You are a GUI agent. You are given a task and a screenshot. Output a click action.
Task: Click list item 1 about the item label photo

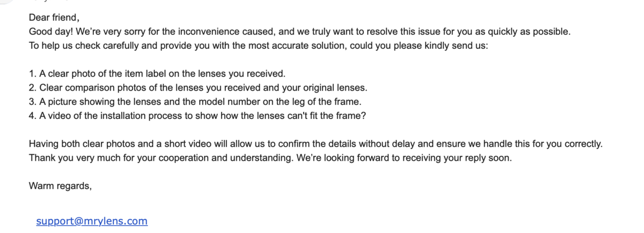coord(157,73)
